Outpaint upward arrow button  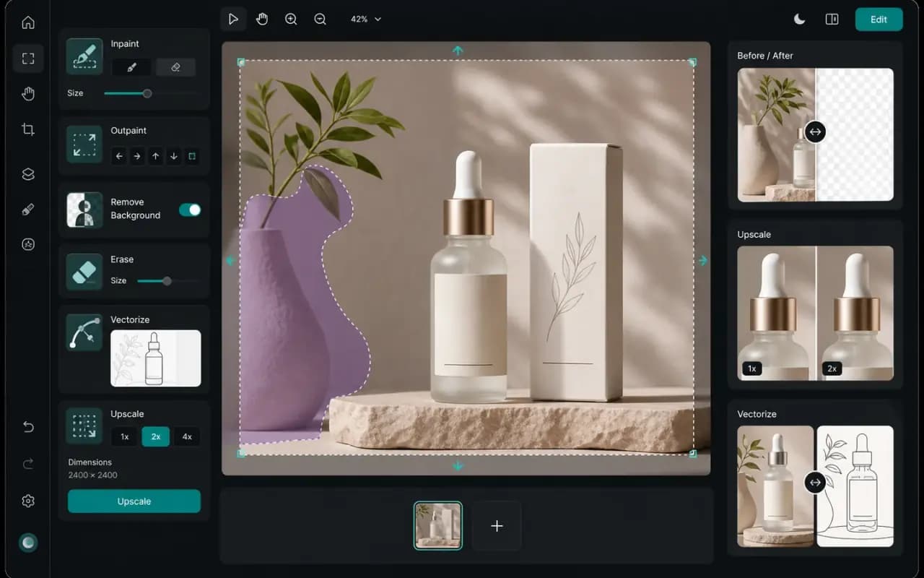pos(155,156)
